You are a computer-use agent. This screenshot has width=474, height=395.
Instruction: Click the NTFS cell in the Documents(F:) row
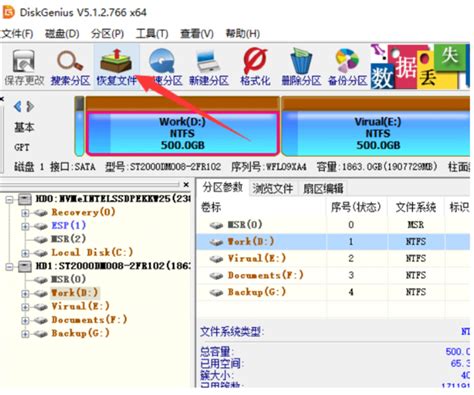point(416,275)
